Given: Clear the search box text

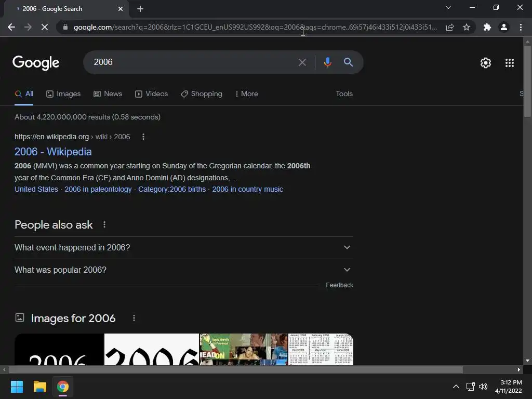Looking at the screenshot, I should tap(302, 62).
